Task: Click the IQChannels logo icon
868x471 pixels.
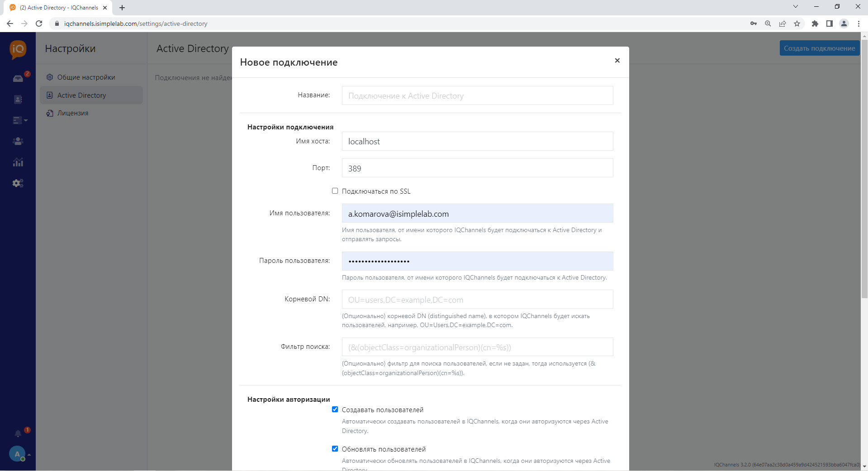Action: point(18,49)
